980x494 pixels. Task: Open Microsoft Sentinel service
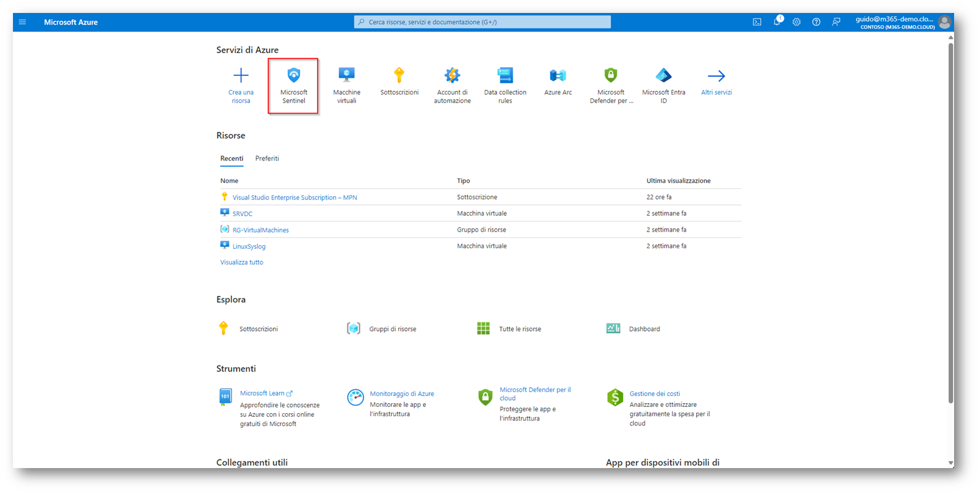coord(294,86)
